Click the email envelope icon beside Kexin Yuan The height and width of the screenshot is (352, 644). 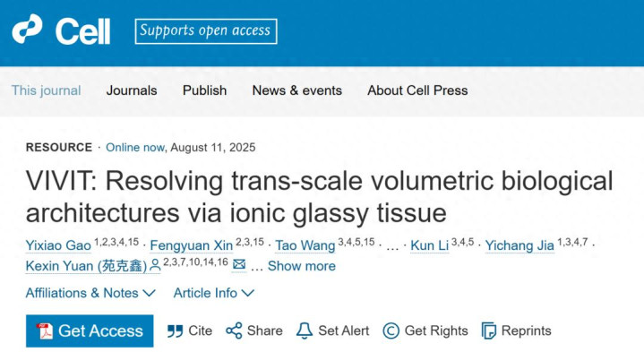point(239,264)
